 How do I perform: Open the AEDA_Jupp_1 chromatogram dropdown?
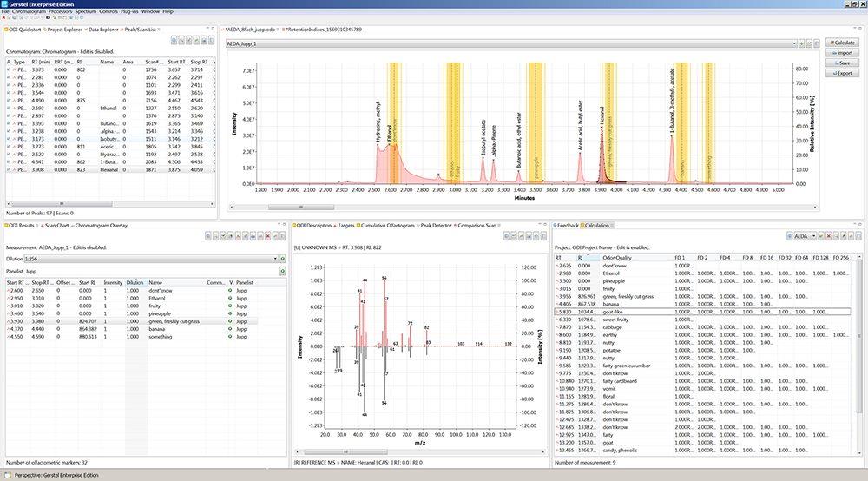[794, 43]
